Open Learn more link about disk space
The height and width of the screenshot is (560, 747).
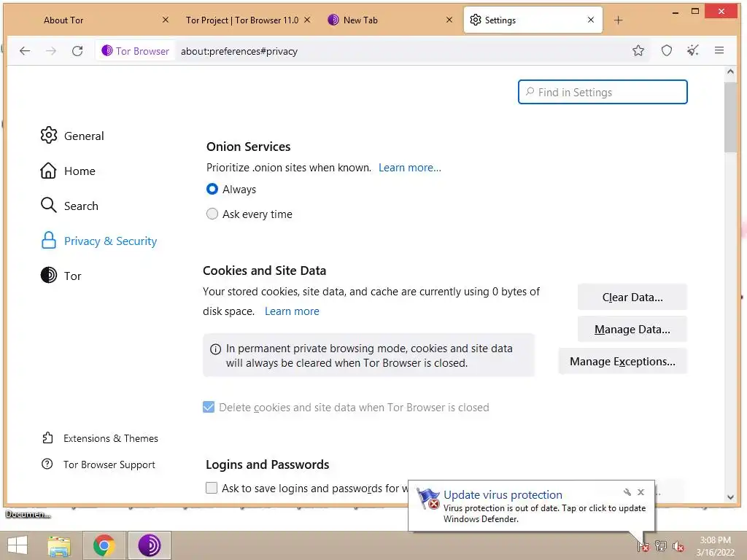[292, 311]
